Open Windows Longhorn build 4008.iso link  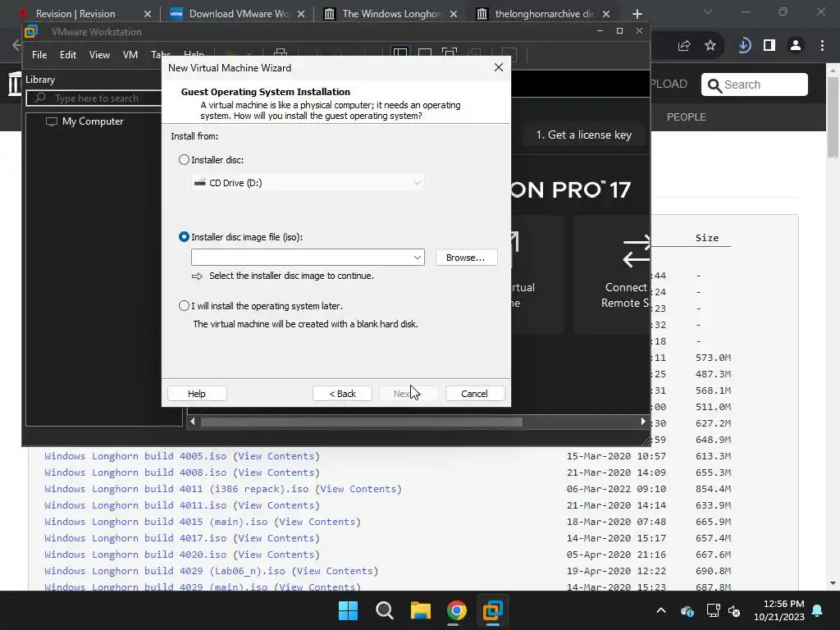[x=135, y=472]
